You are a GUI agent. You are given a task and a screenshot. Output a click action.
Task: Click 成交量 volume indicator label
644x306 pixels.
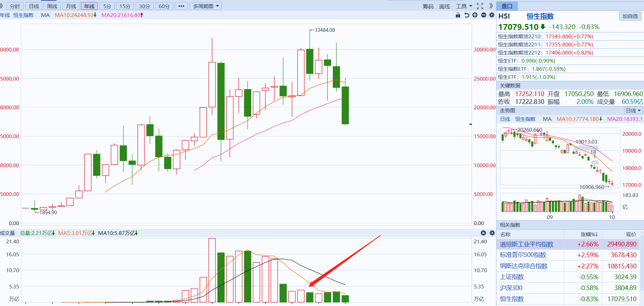tap(7, 233)
